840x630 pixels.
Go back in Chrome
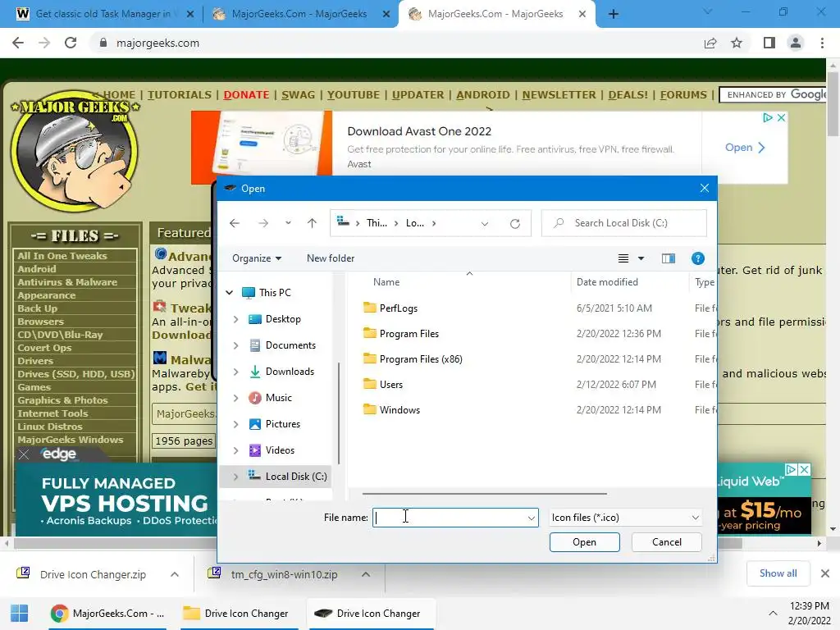click(18, 43)
